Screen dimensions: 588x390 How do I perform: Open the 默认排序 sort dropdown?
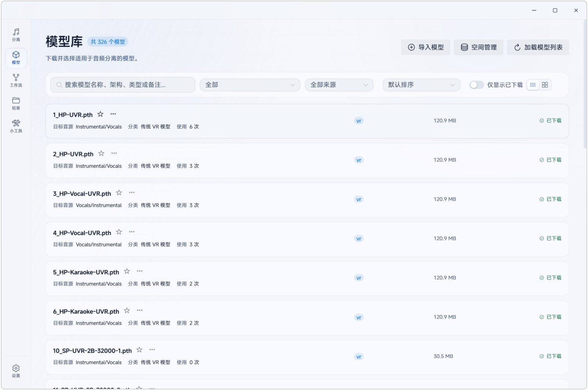click(421, 85)
